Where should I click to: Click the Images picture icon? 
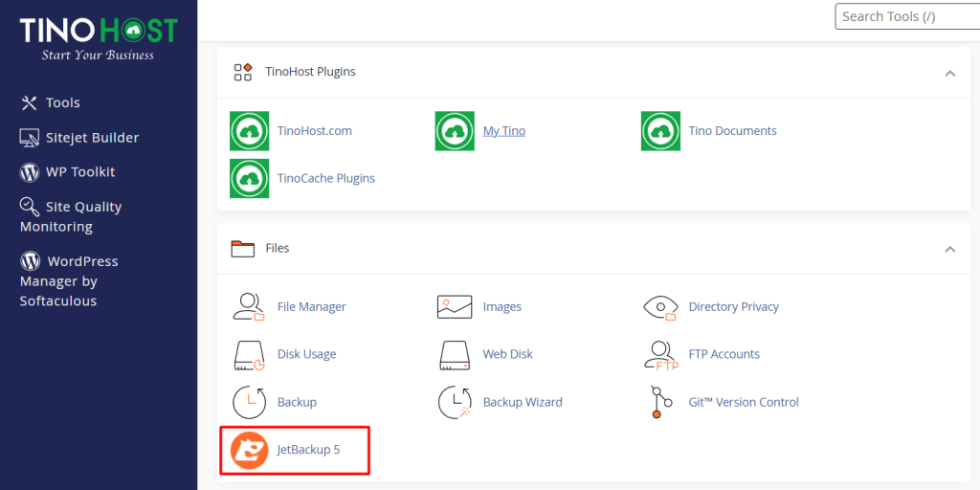click(455, 307)
